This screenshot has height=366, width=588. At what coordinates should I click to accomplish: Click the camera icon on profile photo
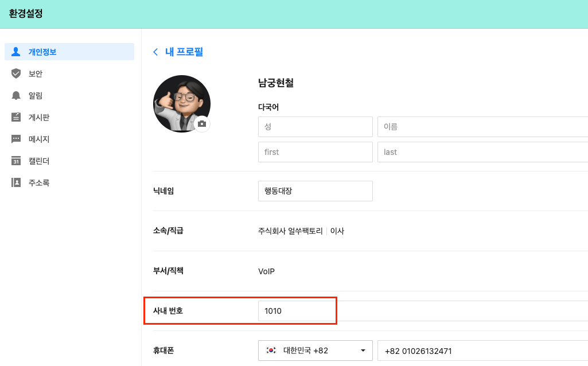[x=202, y=124]
